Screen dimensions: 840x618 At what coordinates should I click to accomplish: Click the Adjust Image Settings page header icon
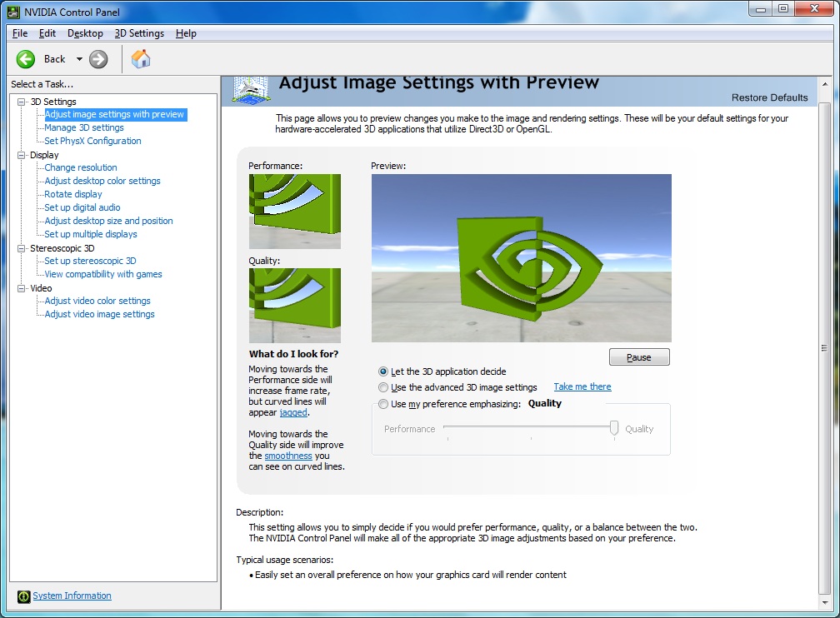coord(250,90)
